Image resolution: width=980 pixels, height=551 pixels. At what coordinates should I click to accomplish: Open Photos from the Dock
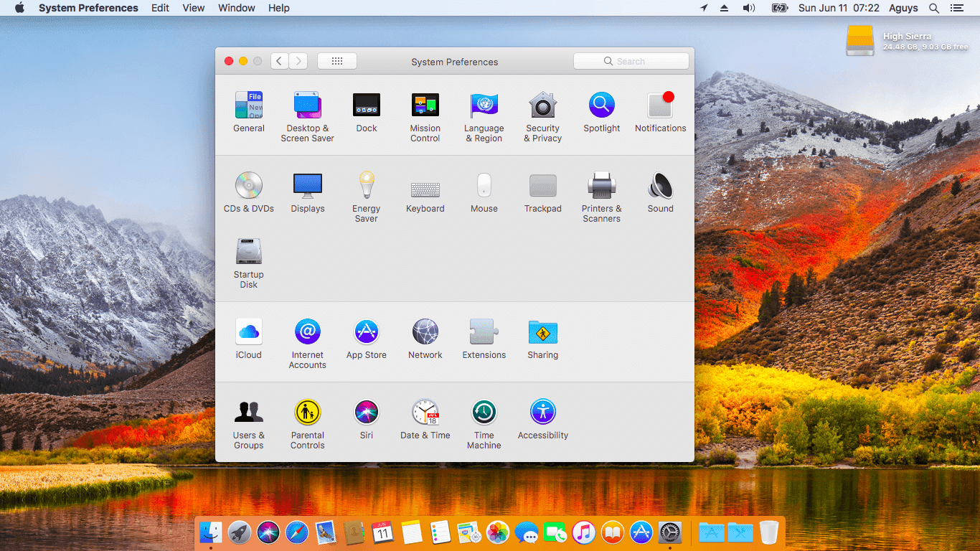point(498,532)
